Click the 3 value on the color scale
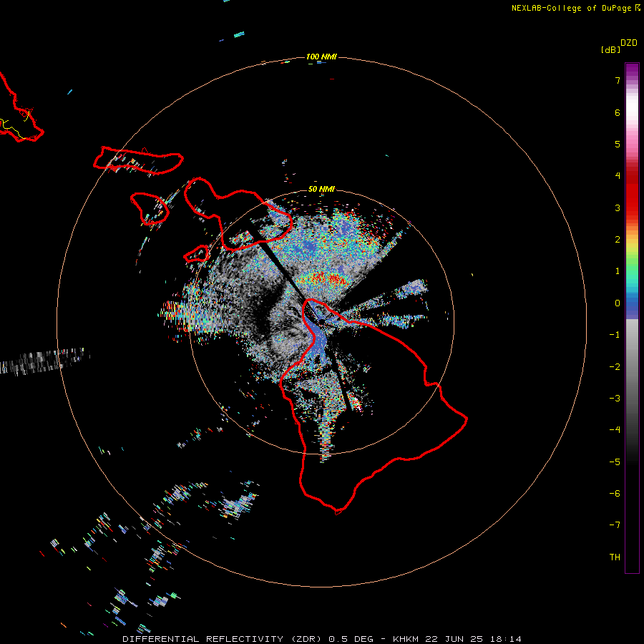644x644 pixels. click(618, 208)
